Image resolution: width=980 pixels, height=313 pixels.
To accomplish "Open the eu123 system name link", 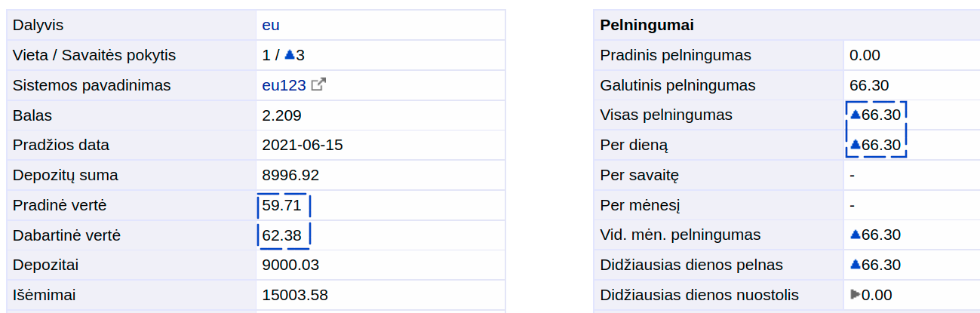I will pyautogui.click(x=284, y=85).
